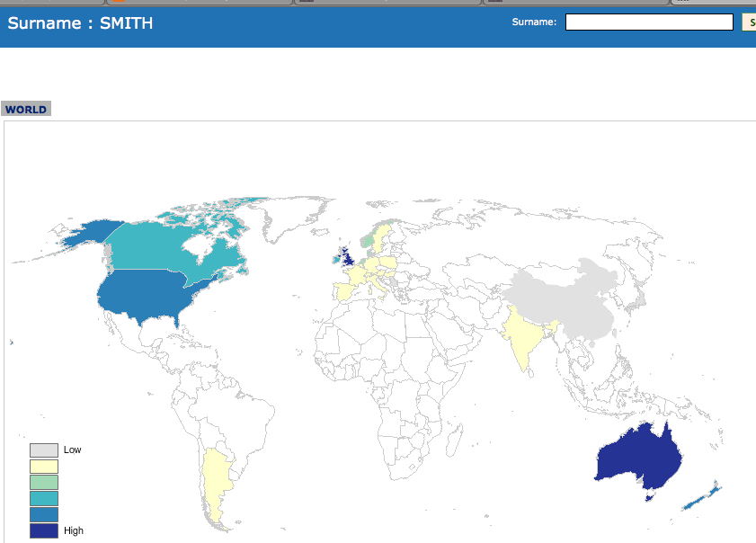Click the medium blue legend swatch
Viewport: 756px width, 543px height.
point(44,515)
